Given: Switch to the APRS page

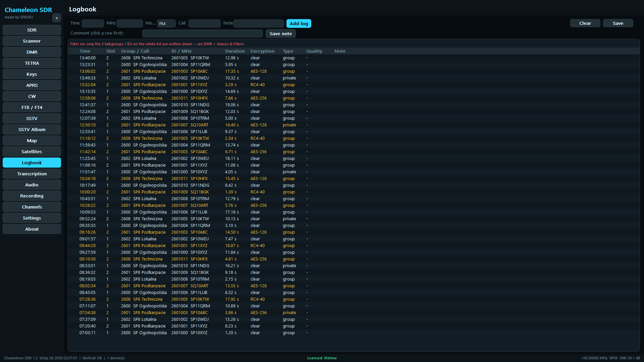Looking at the screenshot, I should 32,85.
